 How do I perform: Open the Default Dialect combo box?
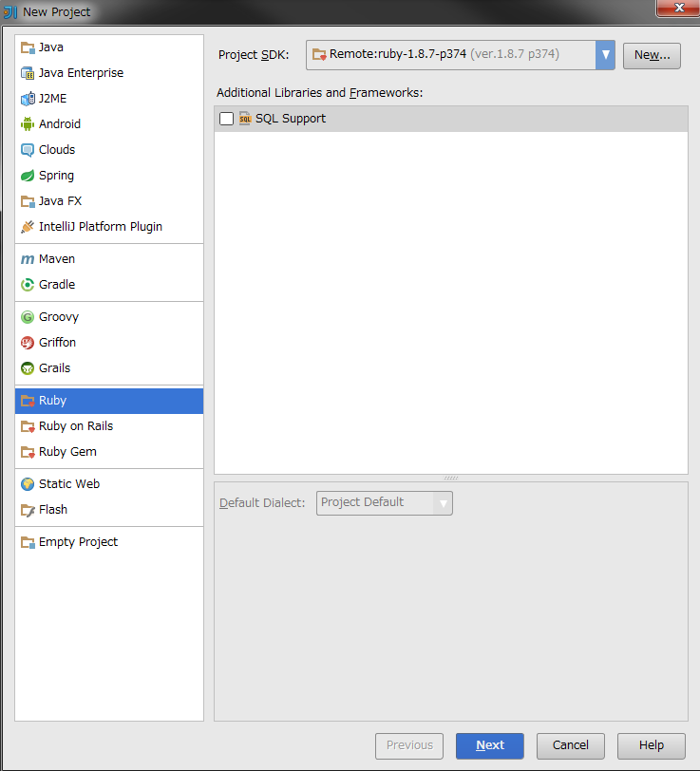click(384, 503)
